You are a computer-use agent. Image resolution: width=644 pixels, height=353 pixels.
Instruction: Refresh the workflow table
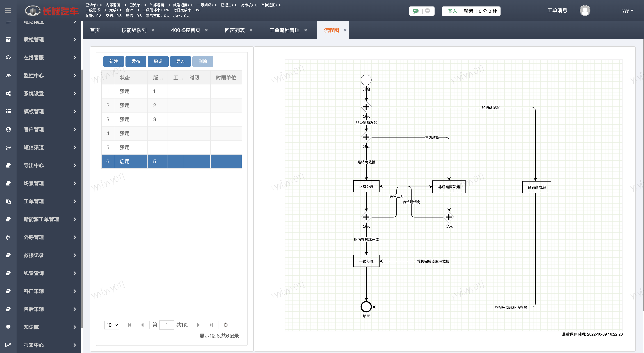point(225,325)
